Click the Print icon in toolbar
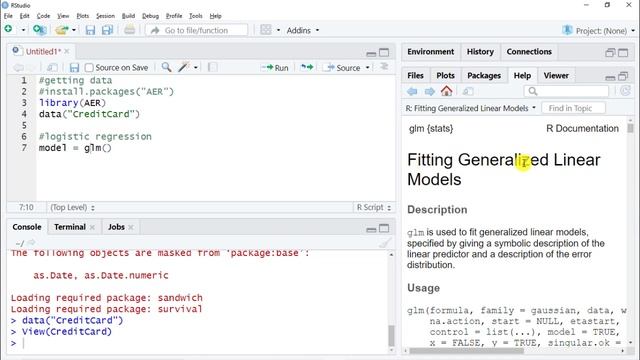The width and height of the screenshot is (640, 360). point(129,30)
